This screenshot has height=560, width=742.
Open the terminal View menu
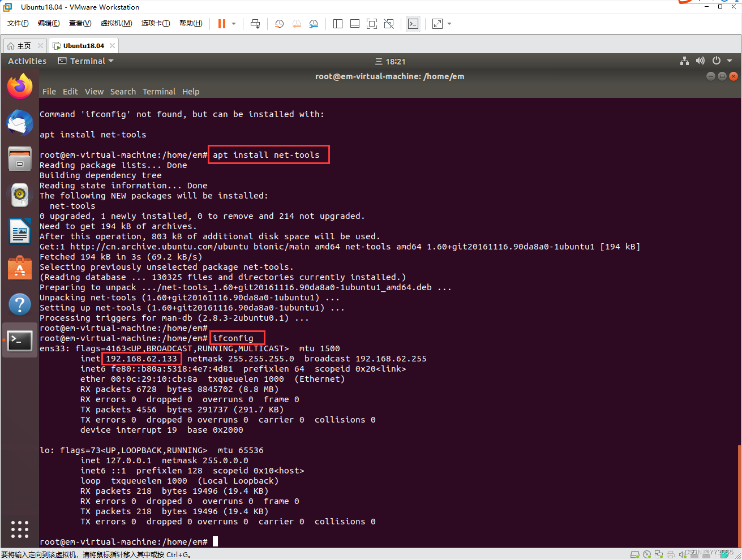click(94, 92)
